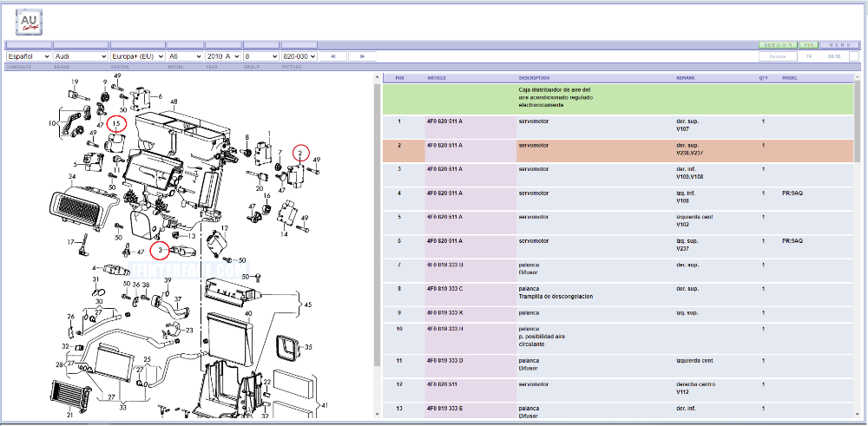This screenshot has height=426, width=868.
Task: Click parts list scrollbar down arrow
Action: point(858,414)
